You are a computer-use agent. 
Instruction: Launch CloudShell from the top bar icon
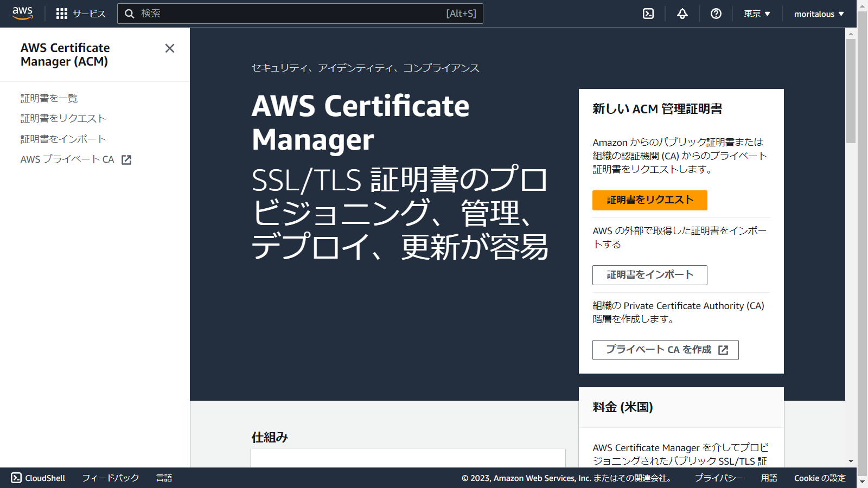(648, 14)
